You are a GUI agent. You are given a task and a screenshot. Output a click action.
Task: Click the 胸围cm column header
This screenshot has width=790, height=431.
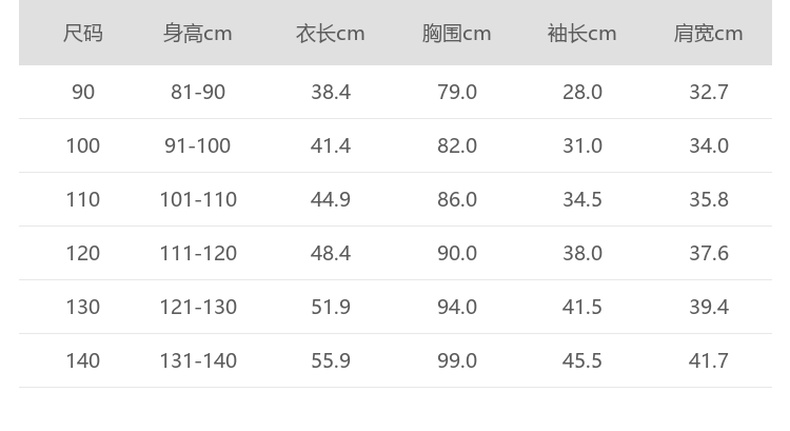[x=456, y=34]
